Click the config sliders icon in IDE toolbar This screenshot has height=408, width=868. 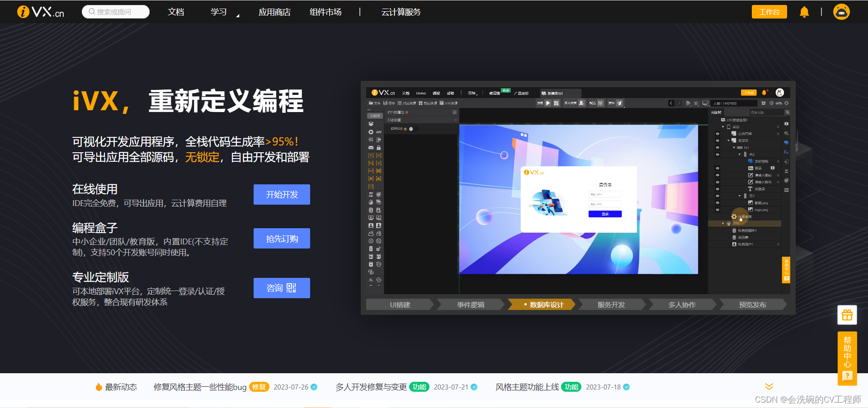tap(600, 103)
